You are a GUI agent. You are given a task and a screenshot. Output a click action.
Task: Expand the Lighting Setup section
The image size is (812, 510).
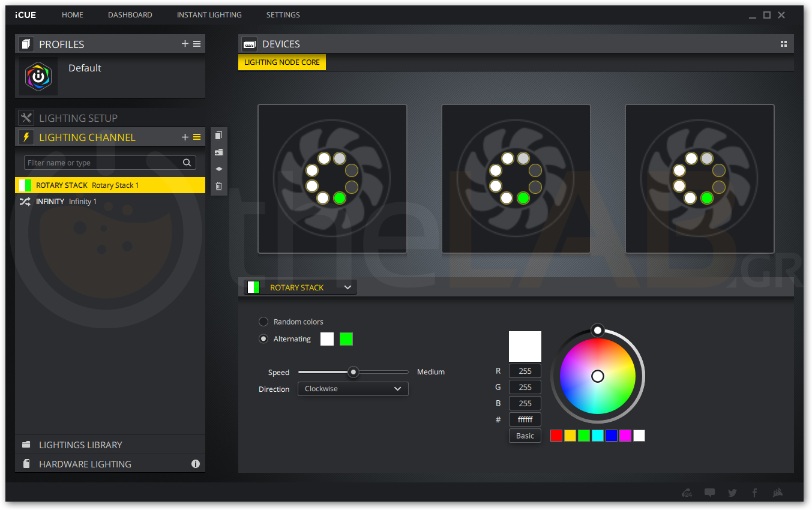tap(110, 118)
